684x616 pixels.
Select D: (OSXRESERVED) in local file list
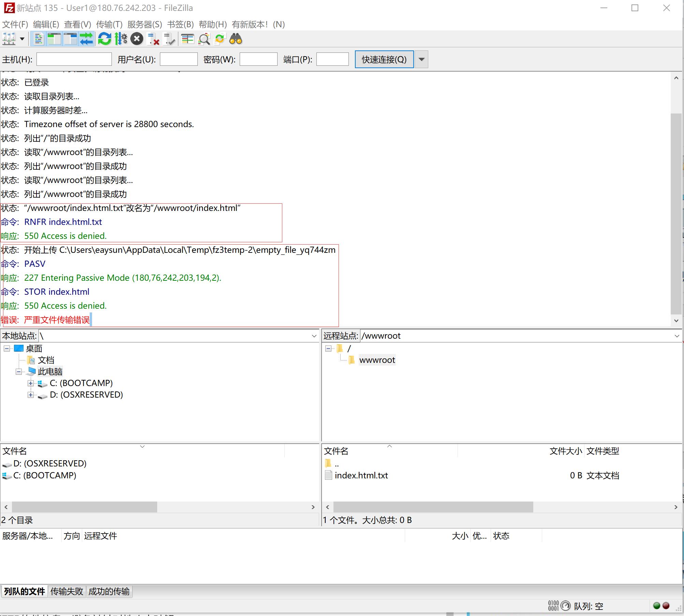pos(50,464)
